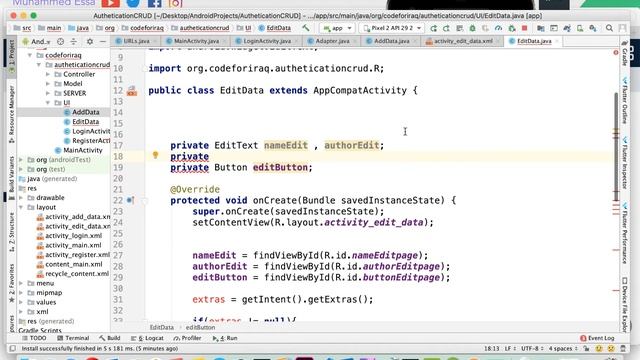Hide the Project panel with minus icon
640x360 pixels.
pyautogui.click(x=102, y=42)
